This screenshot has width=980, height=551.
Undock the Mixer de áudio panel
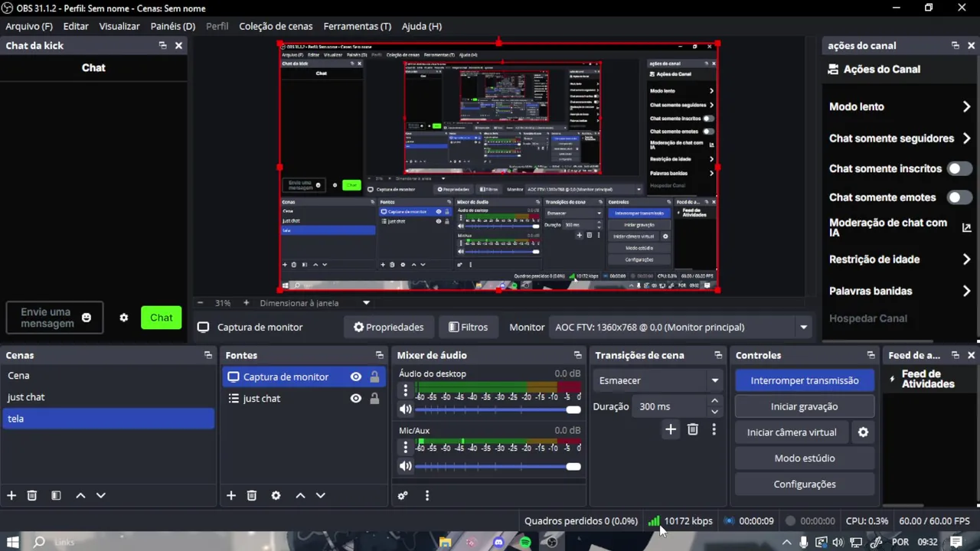(x=578, y=355)
